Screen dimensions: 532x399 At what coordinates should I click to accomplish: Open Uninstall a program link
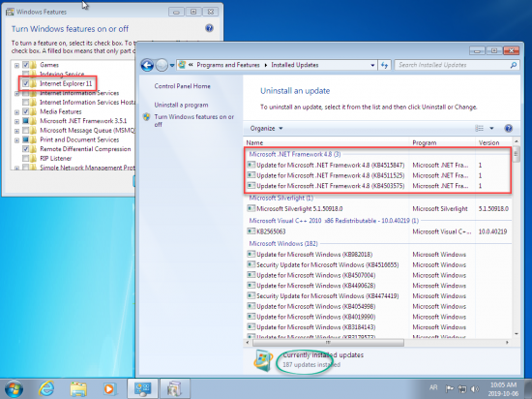click(x=181, y=105)
